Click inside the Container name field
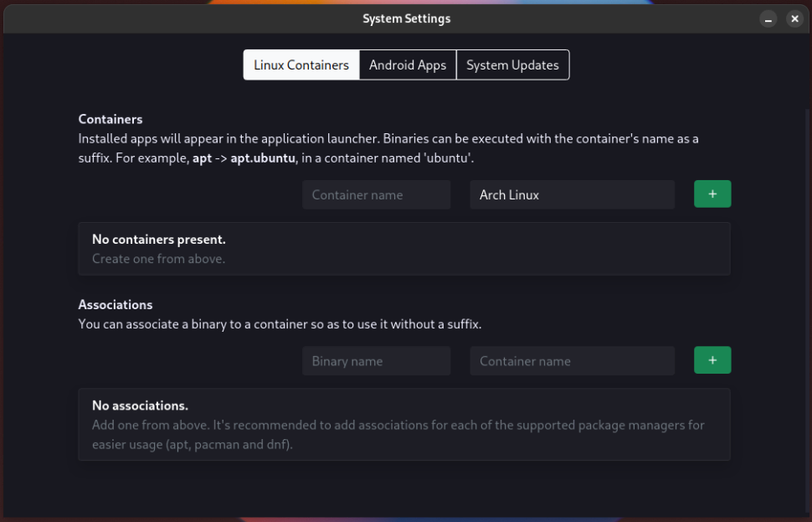 pyautogui.click(x=376, y=194)
